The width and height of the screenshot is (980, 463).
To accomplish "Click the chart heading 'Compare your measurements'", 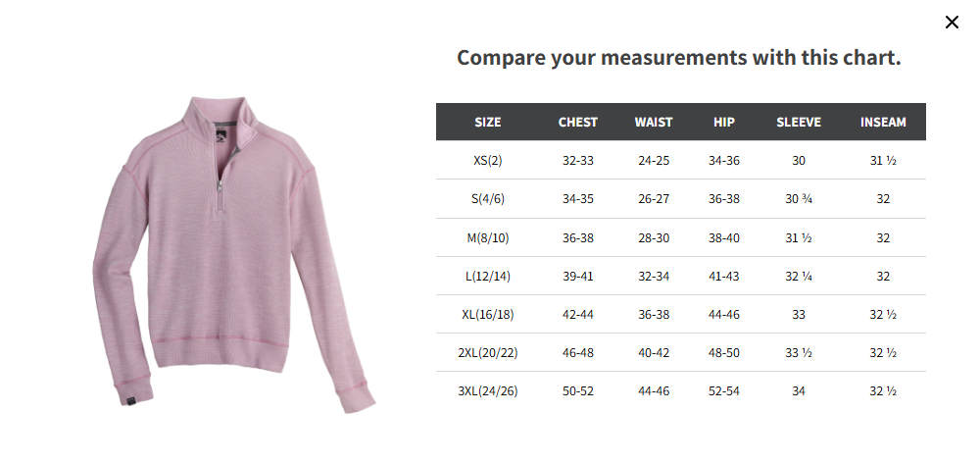I will click(x=602, y=58).
